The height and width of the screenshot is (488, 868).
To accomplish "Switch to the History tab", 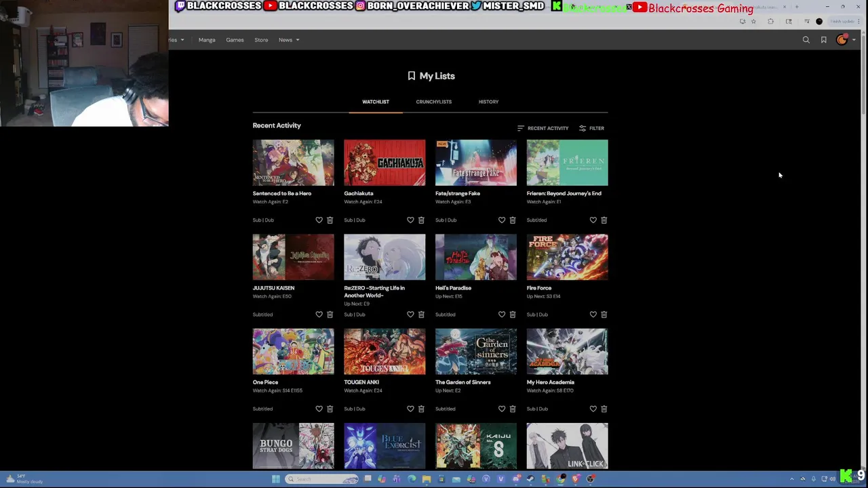I will click(x=488, y=102).
